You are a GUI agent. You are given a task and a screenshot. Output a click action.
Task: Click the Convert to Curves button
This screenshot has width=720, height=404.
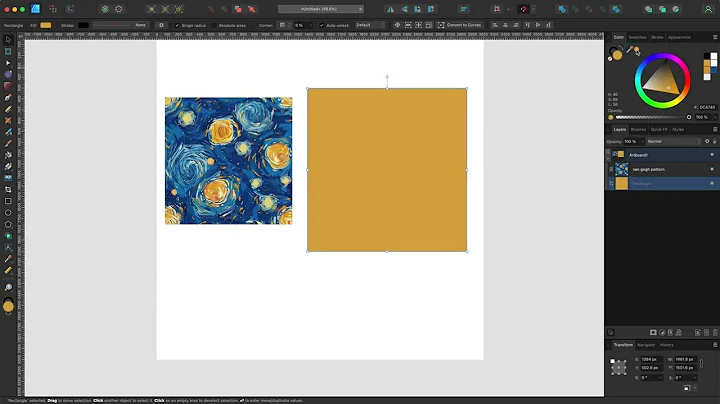(460, 25)
